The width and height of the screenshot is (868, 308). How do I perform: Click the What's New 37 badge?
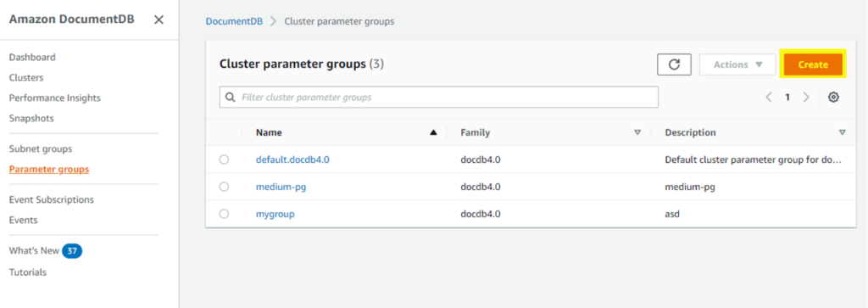[x=72, y=251]
